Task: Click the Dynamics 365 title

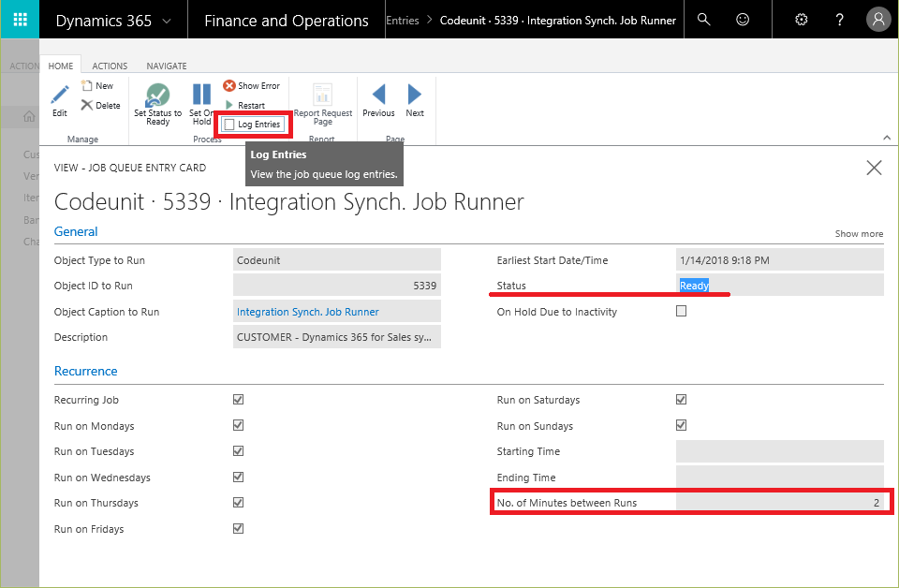Action: (x=104, y=21)
